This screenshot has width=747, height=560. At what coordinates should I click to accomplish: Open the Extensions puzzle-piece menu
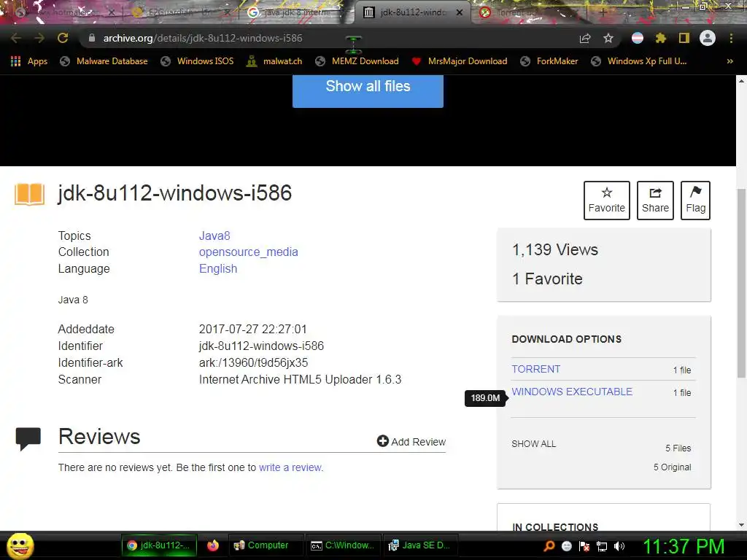pos(661,38)
